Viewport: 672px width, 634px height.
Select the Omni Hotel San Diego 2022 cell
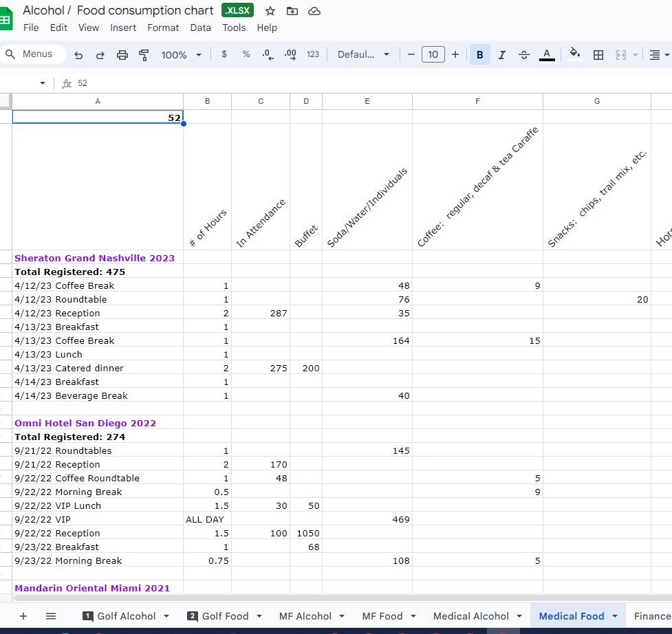98,423
